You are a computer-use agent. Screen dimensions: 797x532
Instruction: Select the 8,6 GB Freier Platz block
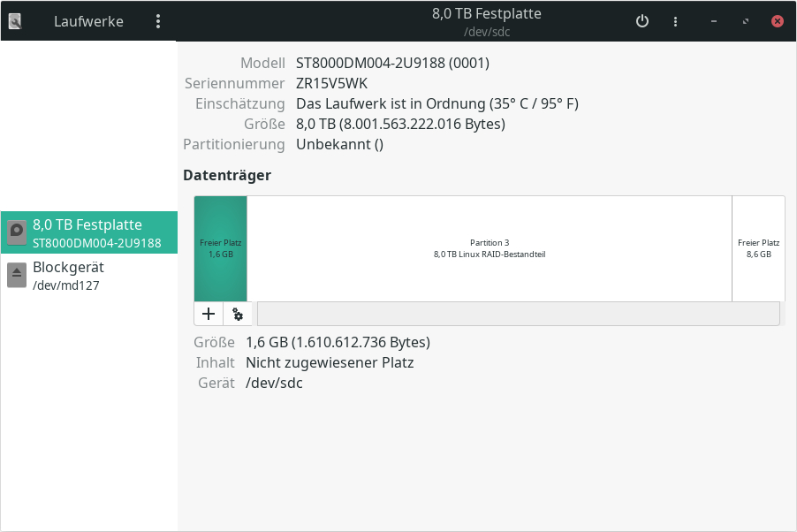[x=758, y=248]
